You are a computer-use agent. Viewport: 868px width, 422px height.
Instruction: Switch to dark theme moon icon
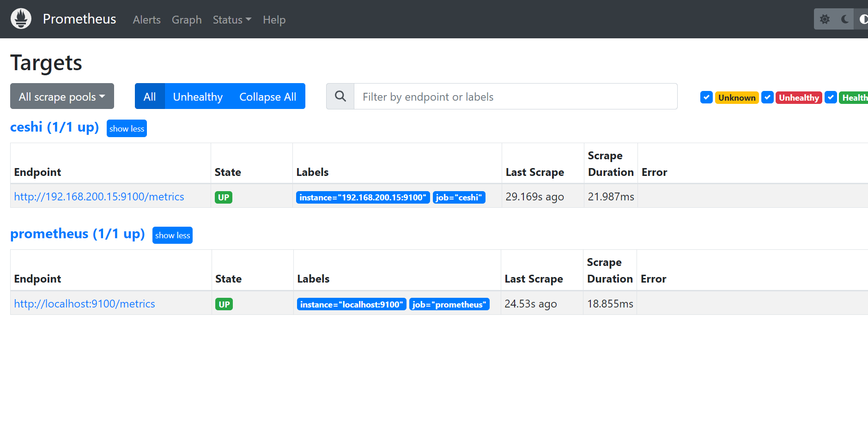tap(845, 19)
